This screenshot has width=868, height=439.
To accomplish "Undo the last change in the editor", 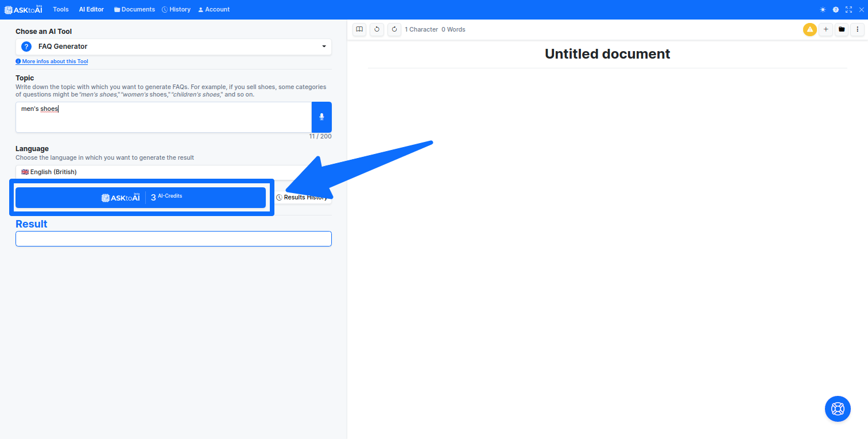I will click(377, 29).
